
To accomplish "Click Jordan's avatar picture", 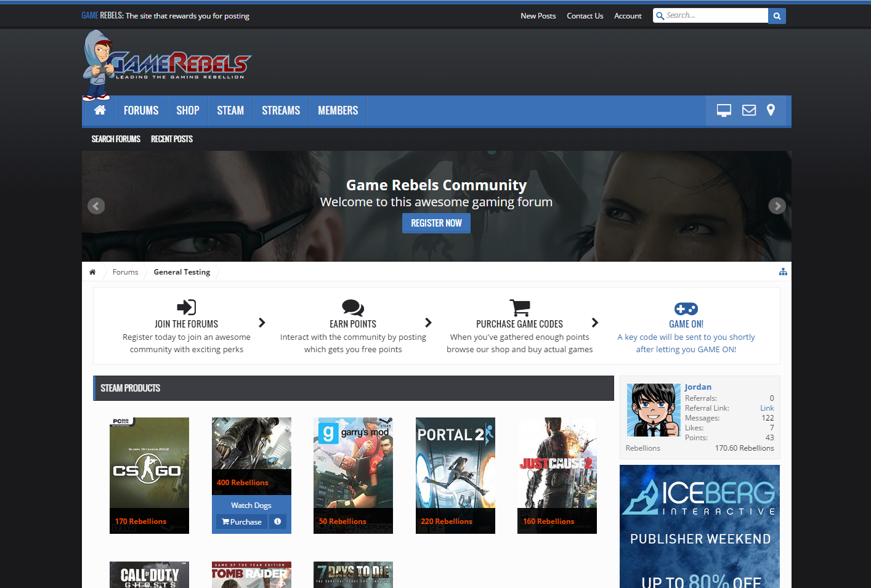I will pos(653,410).
